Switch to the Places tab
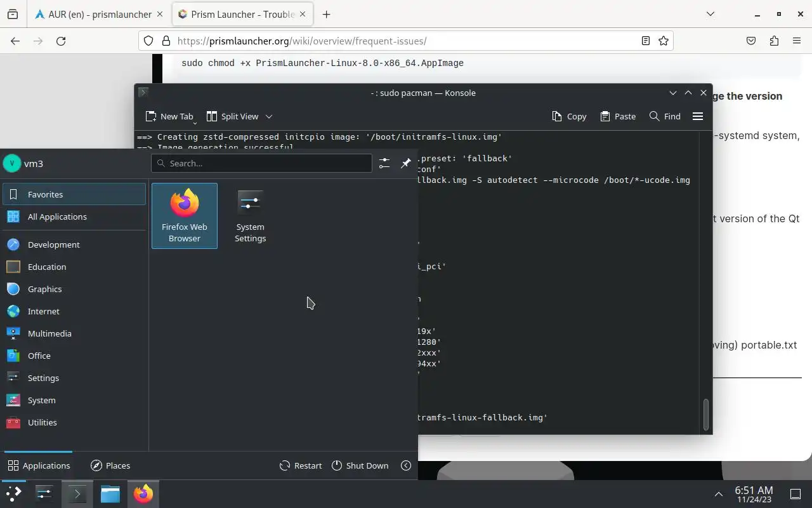The height and width of the screenshot is (508, 812). click(x=110, y=465)
